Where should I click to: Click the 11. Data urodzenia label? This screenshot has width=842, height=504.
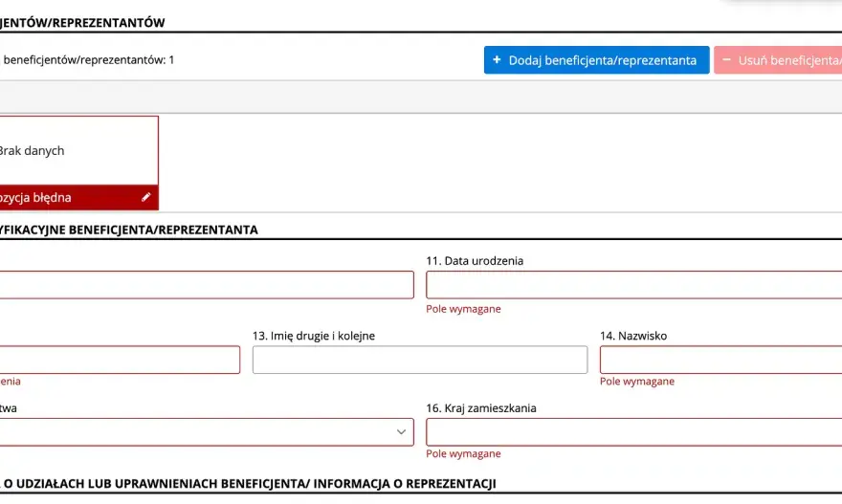click(475, 261)
